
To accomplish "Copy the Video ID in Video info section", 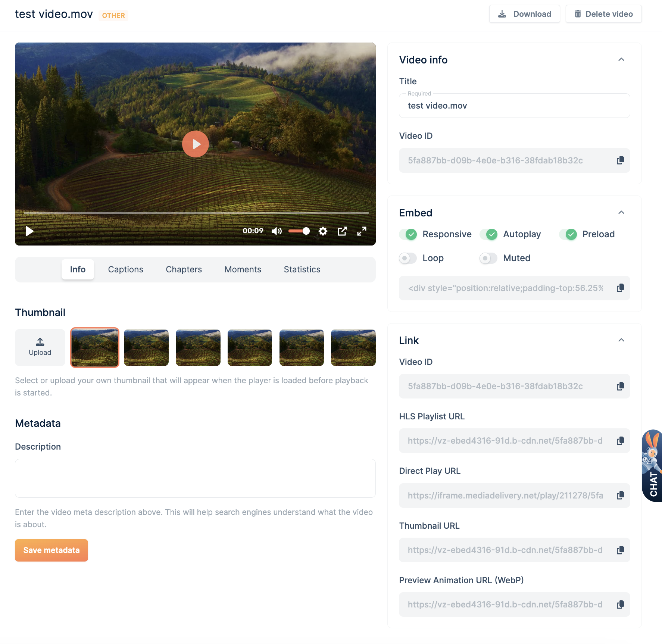I will click(x=620, y=160).
